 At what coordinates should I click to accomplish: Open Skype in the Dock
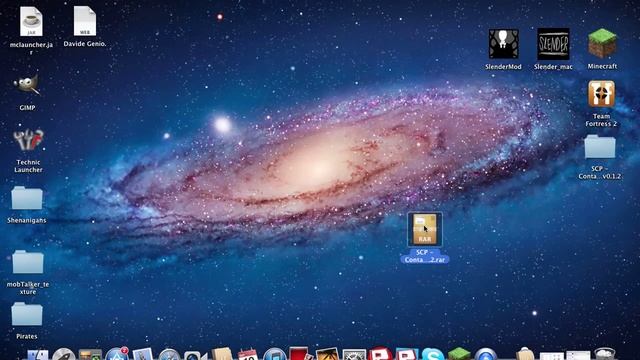pos(433,354)
